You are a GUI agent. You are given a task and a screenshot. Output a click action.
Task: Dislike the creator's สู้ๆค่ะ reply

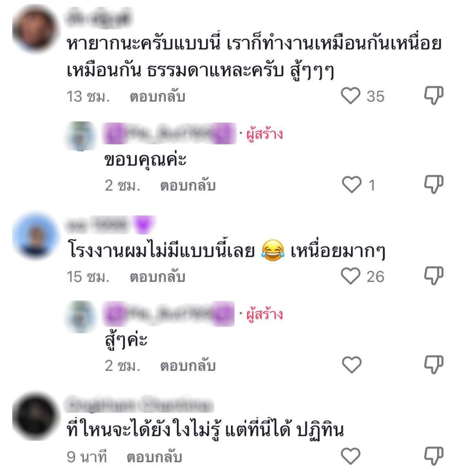(434, 365)
